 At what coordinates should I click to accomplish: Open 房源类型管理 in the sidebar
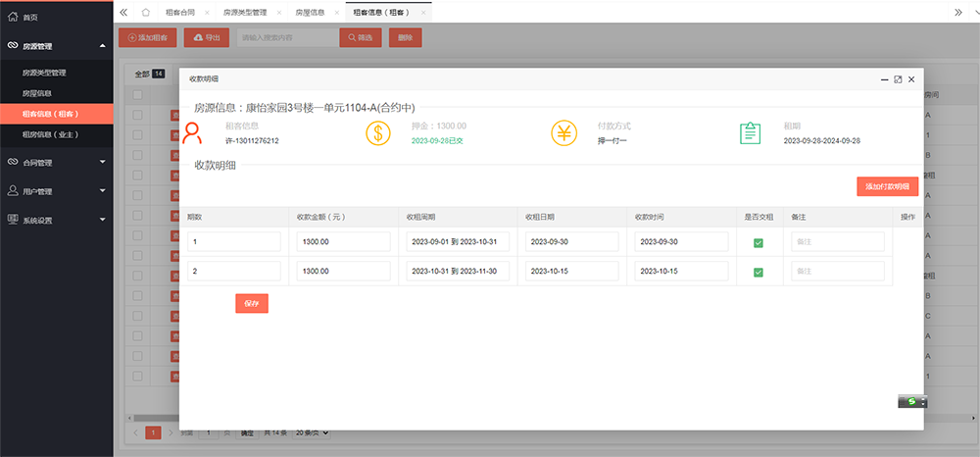(58, 73)
